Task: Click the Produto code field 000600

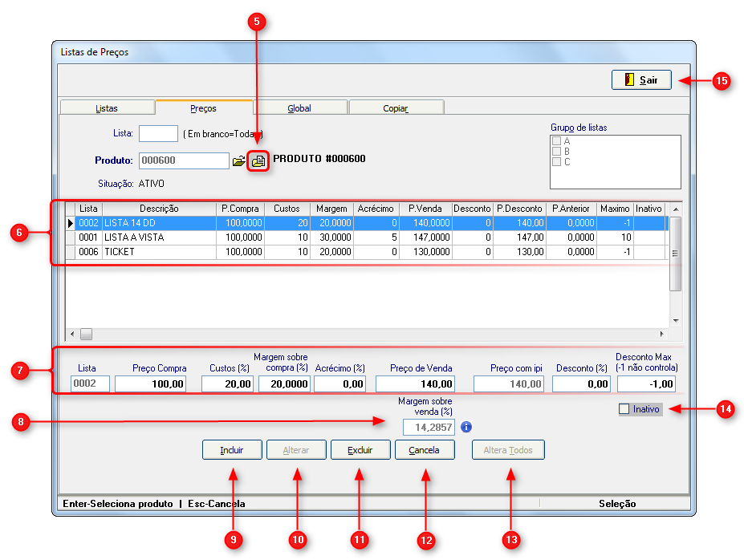Action: pyautogui.click(x=184, y=160)
